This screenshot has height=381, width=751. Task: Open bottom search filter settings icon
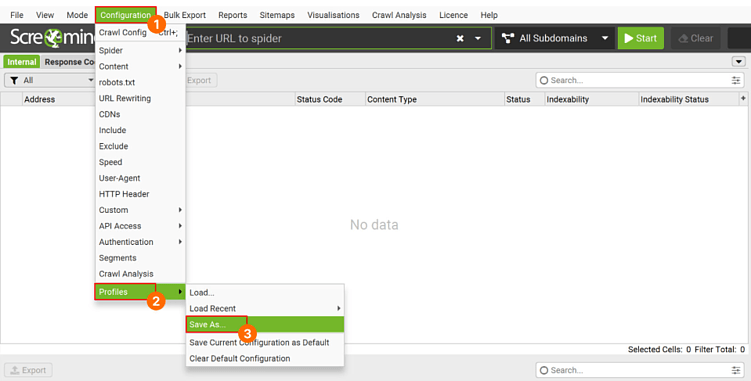[x=736, y=370]
